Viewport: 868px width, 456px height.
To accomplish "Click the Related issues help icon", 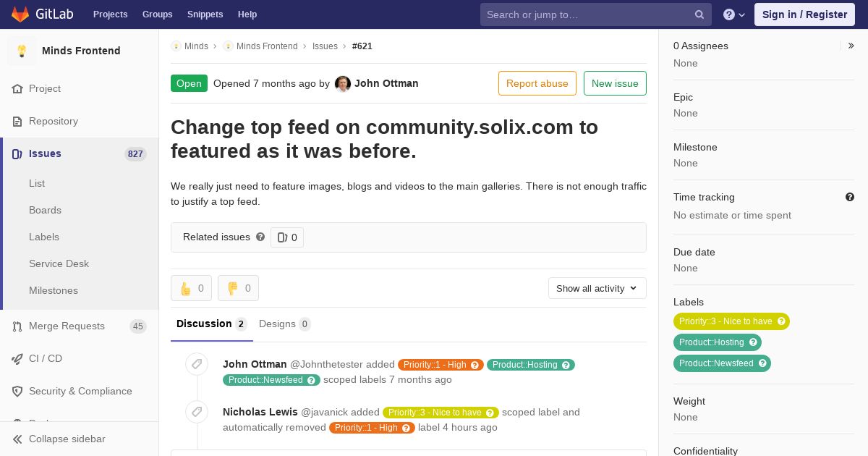I will (260, 237).
